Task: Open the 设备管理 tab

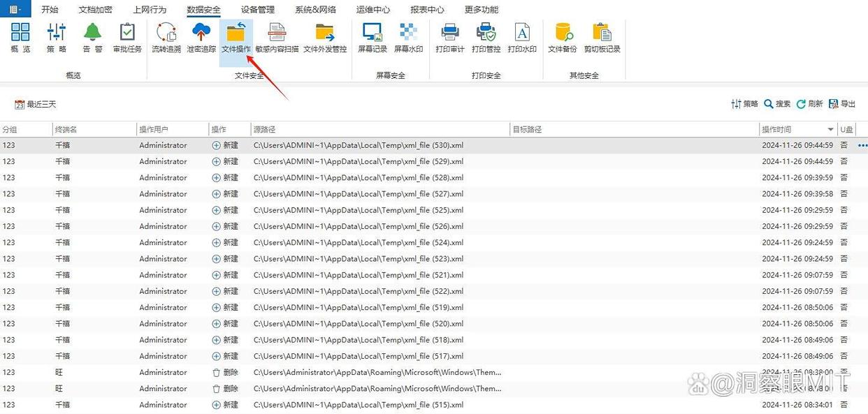Action: [x=258, y=10]
